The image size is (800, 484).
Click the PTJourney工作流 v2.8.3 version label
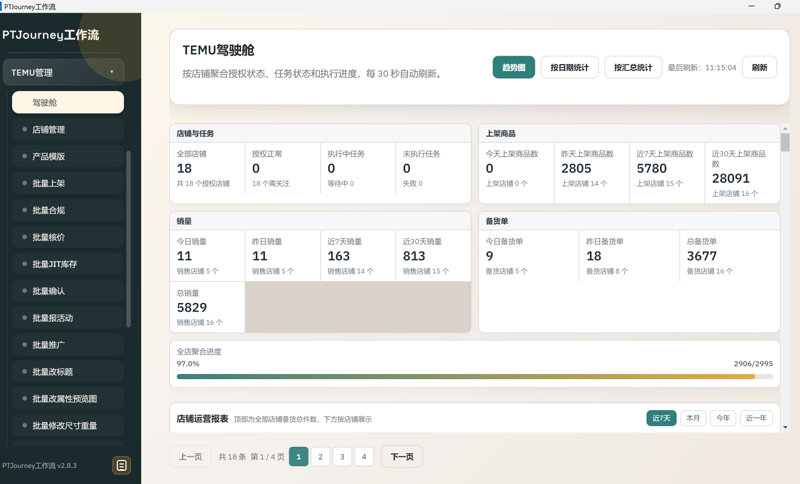point(39,466)
